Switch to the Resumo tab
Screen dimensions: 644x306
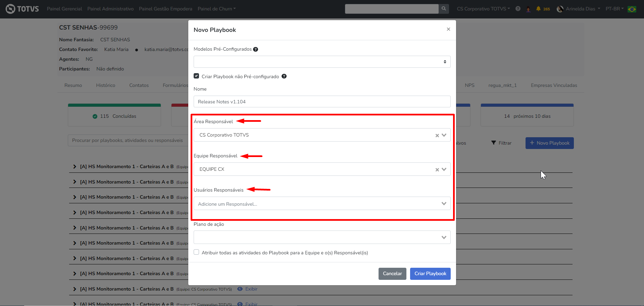(73, 85)
